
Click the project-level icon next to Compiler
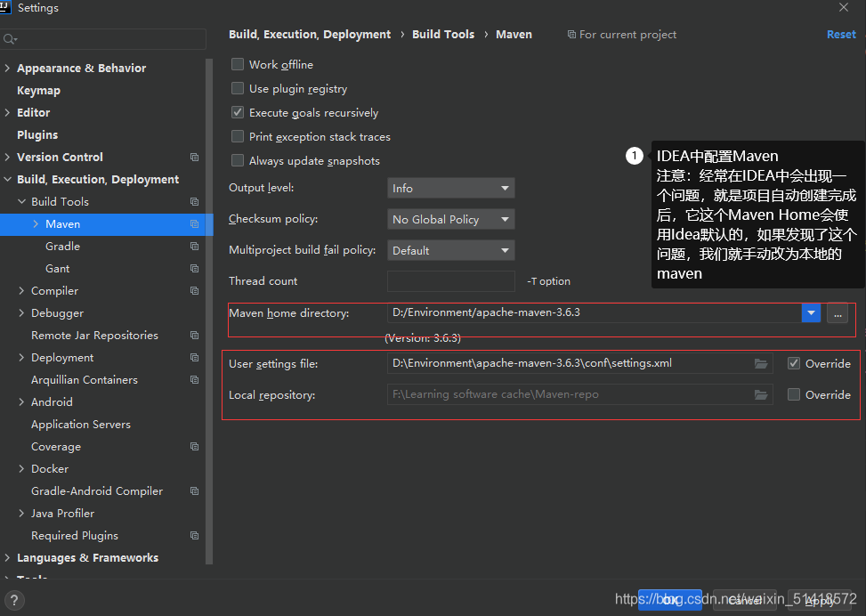click(194, 290)
